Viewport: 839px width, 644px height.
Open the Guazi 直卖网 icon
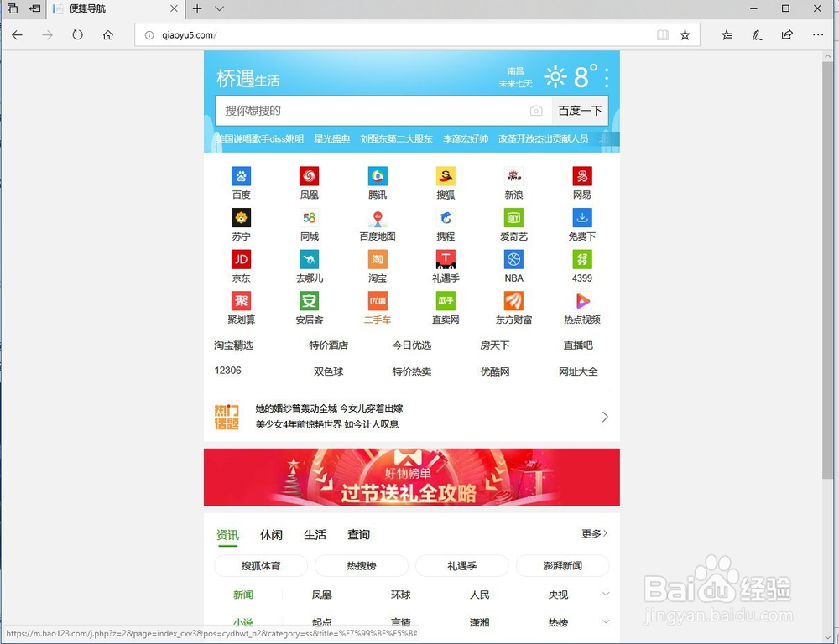446,301
